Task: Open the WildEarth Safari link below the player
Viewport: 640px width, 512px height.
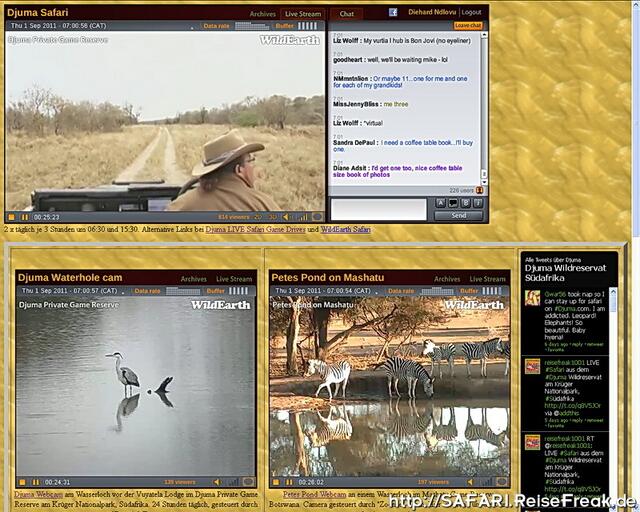Action: coord(345,230)
